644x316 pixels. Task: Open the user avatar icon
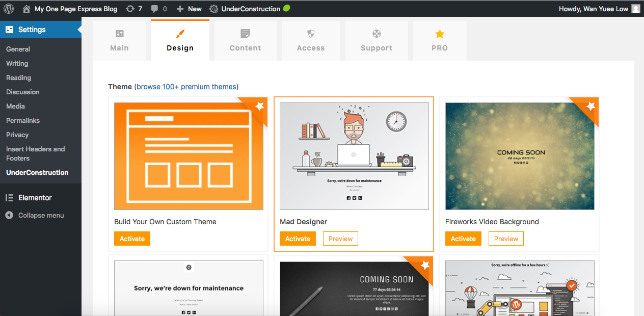pyautogui.click(x=635, y=9)
